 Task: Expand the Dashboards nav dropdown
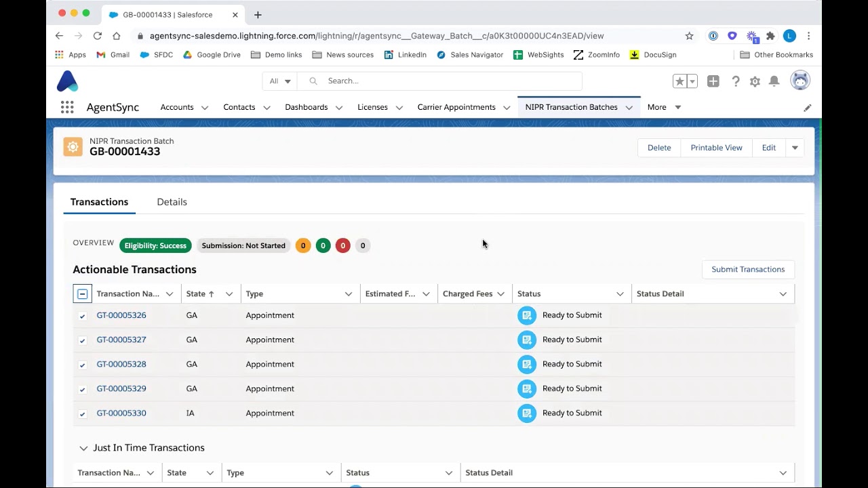[x=339, y=108]
